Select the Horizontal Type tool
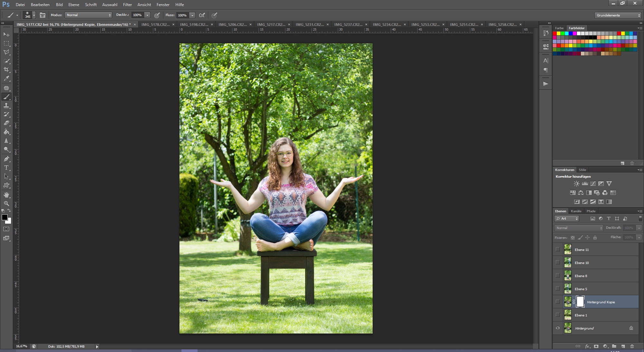Viewport: 644px width, 352px height. pos(6,168)
